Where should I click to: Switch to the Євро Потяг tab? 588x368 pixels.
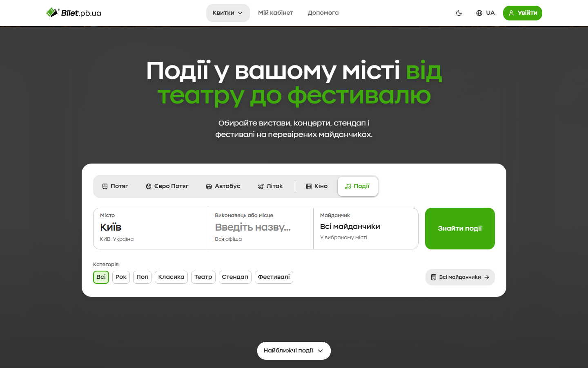[x=167, y=186]
